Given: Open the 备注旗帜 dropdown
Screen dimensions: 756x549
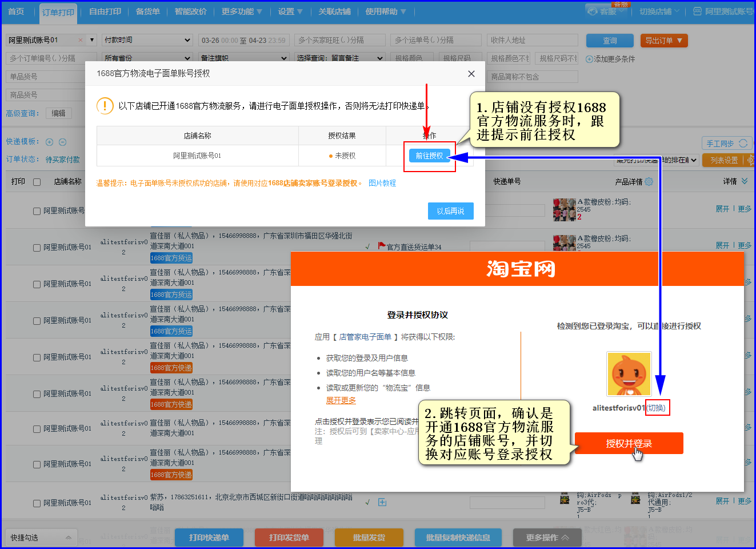Looking at the screenshot, I should click(244, 58).
